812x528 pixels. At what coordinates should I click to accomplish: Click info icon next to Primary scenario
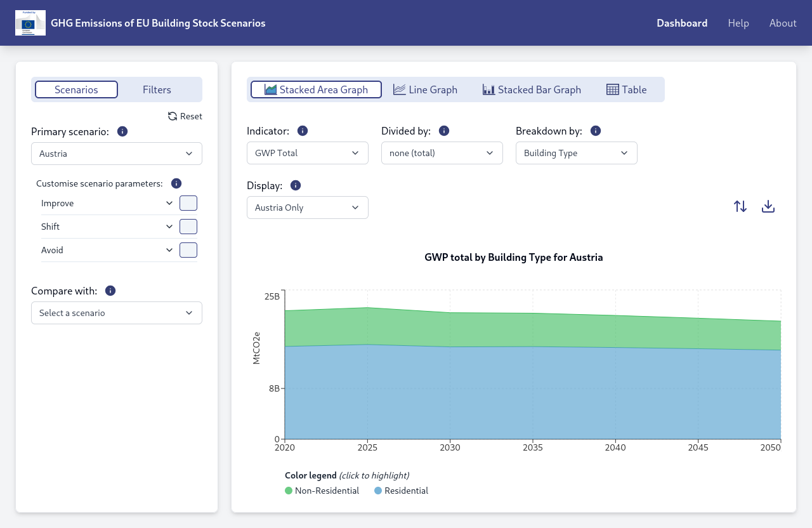tap(122, 131)
